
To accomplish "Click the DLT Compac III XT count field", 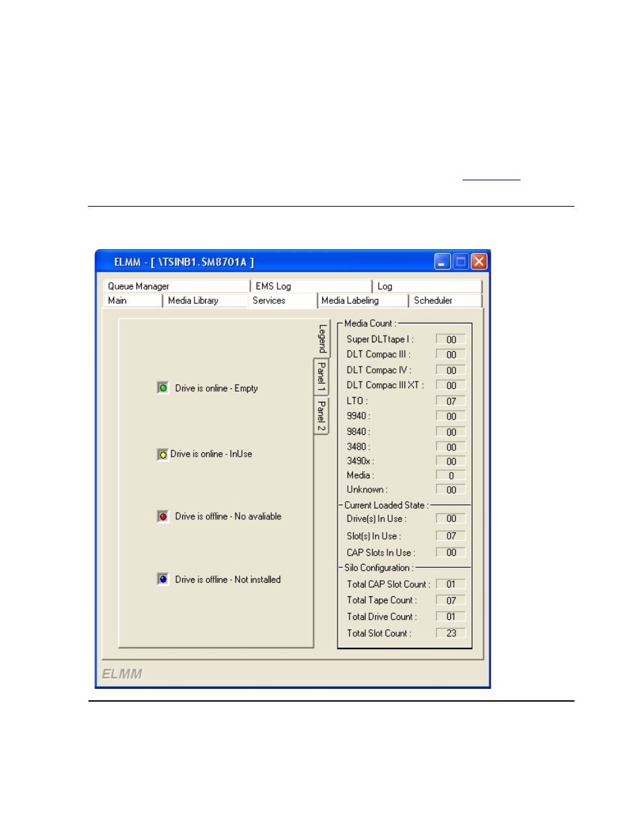I will tap(451, 386).
